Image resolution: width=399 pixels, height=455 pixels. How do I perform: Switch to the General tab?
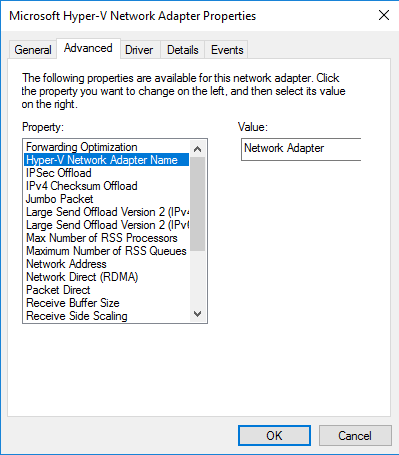(x=33, y=50)
